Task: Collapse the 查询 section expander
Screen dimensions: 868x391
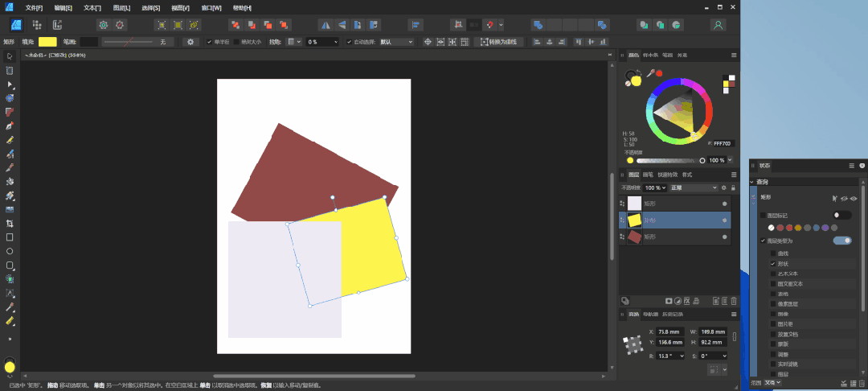Action: [x=751, y=182]
